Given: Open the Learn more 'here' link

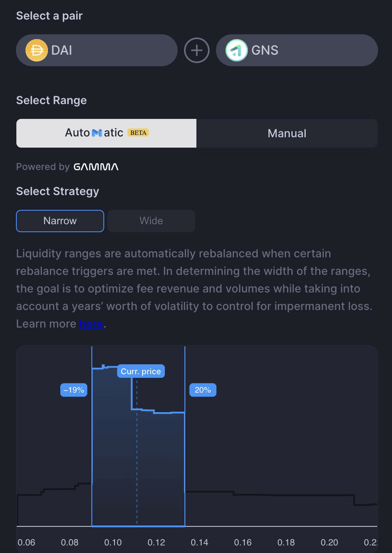Looking at the screenshot, I should (91, 324).
